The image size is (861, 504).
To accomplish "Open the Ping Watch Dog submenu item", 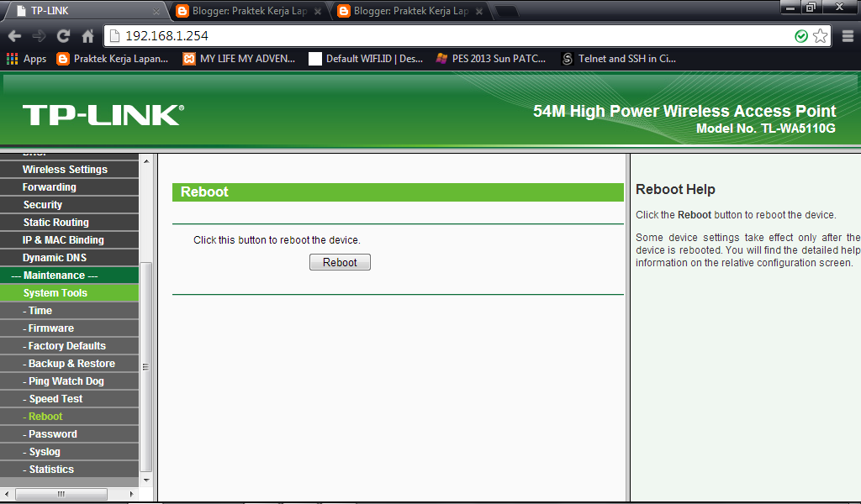I will coord(69,381).
